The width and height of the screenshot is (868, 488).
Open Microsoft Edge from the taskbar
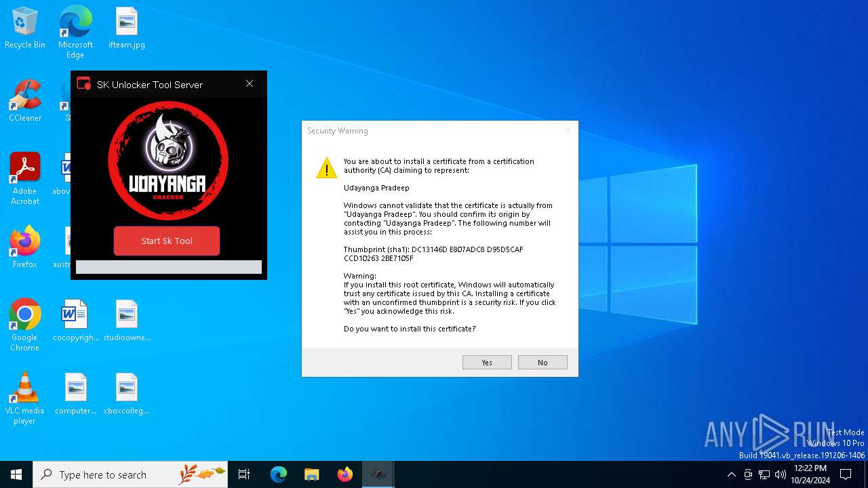[279, 474]
